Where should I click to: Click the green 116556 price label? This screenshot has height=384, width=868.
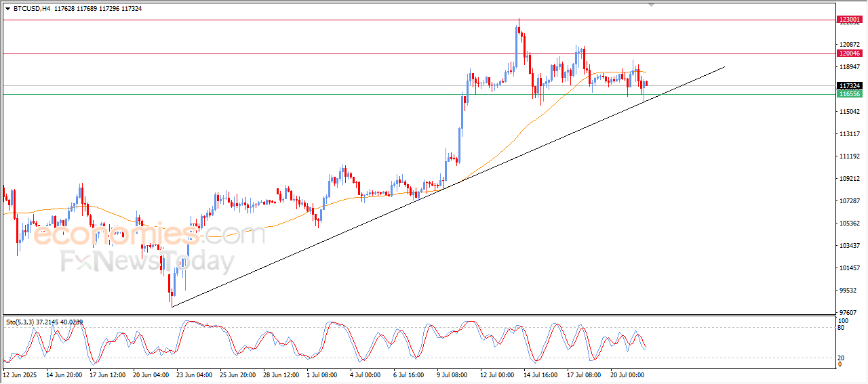[850, 94]
